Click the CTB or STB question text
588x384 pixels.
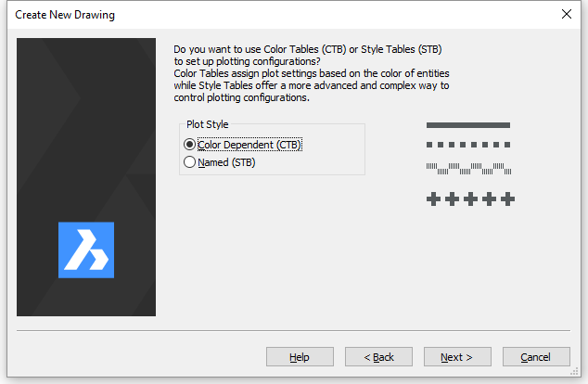pyautogui.click(x=315, y=53)
